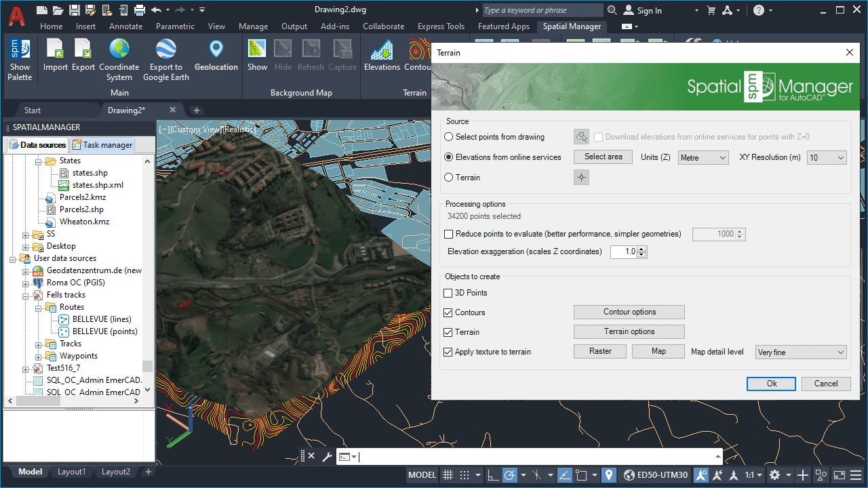Click the Open folder quick access icon

58,10
